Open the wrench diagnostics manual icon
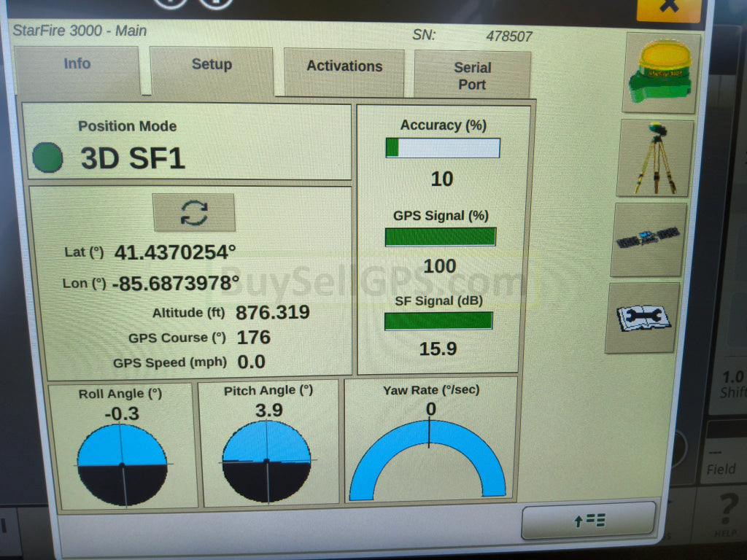Screen dimensions: 747x560 pos(642,318)
